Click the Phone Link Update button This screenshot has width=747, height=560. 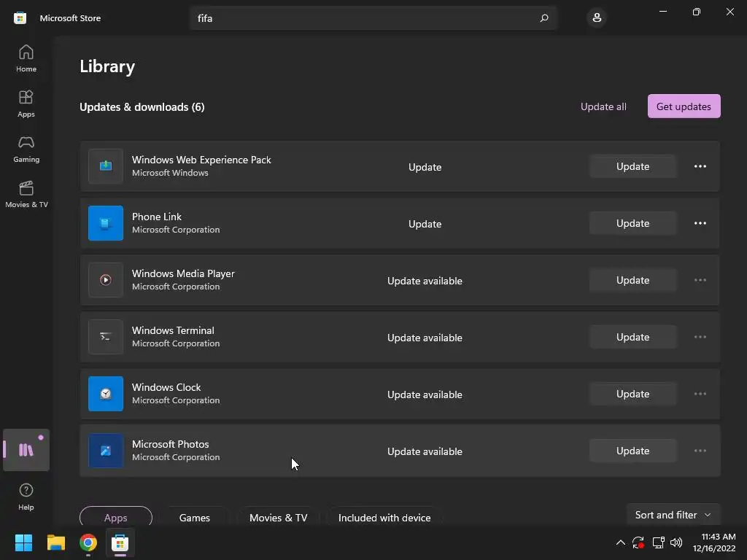(632, 223)
